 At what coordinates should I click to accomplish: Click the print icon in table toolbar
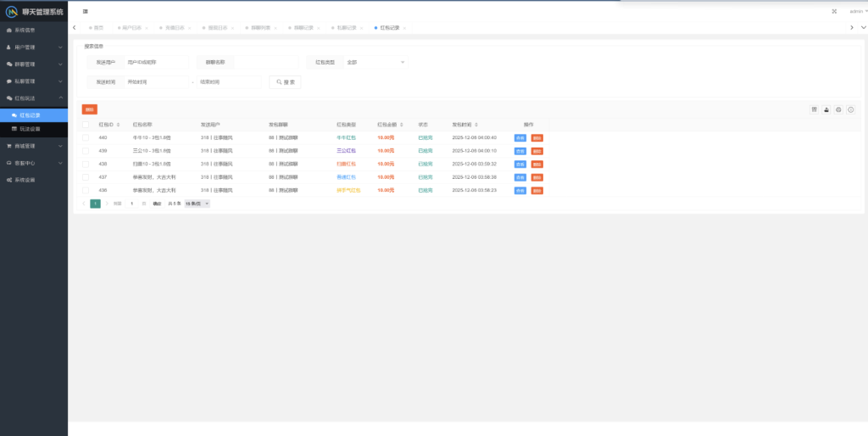(x=838, y=109)
